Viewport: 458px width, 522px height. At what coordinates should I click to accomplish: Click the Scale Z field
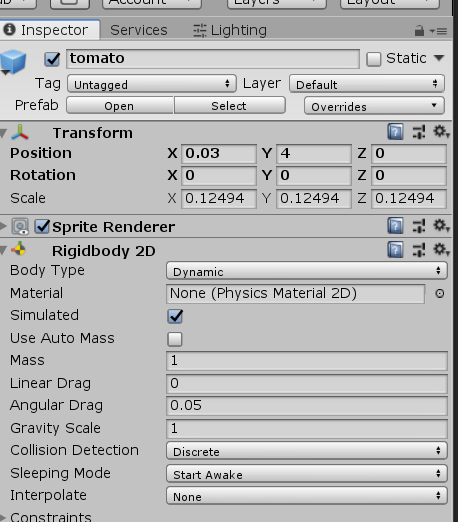(409, 199)
